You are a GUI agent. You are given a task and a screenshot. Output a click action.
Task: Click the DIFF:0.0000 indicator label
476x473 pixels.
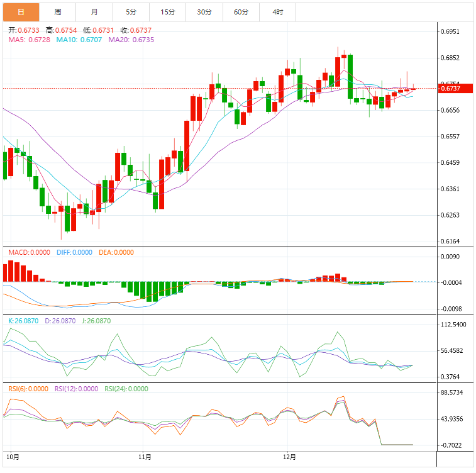(74, 252)
